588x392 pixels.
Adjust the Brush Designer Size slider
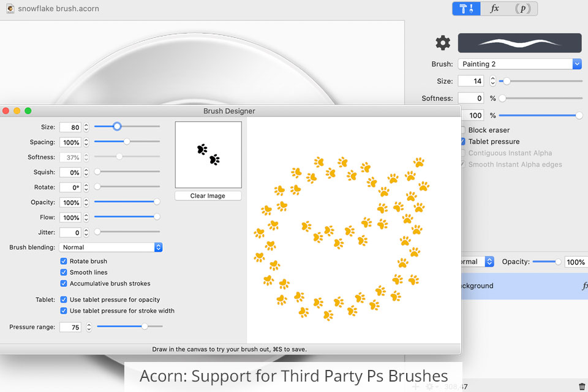click(x=127, y=126)
